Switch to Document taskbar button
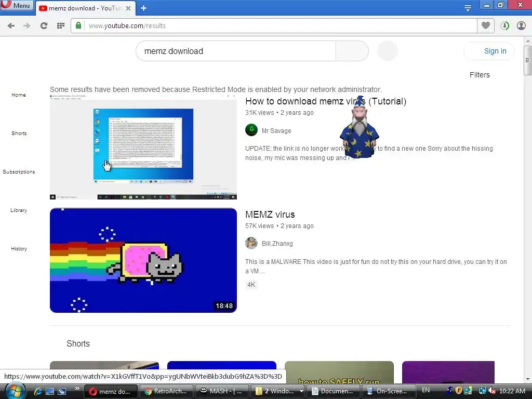 pyautogui.click(x=333, y=391)
